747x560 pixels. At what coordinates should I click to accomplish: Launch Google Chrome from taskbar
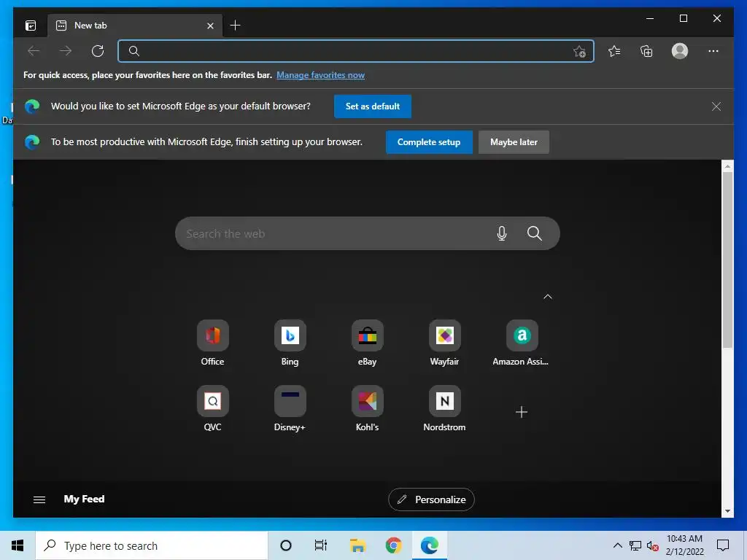click(x=393, y=545)
